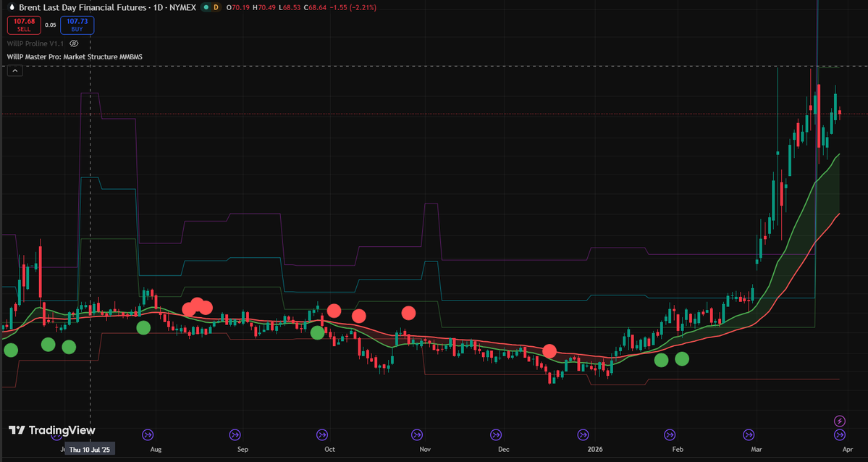
Task: Collapse the indicator legend with the chevron
Action: (15, 71)
